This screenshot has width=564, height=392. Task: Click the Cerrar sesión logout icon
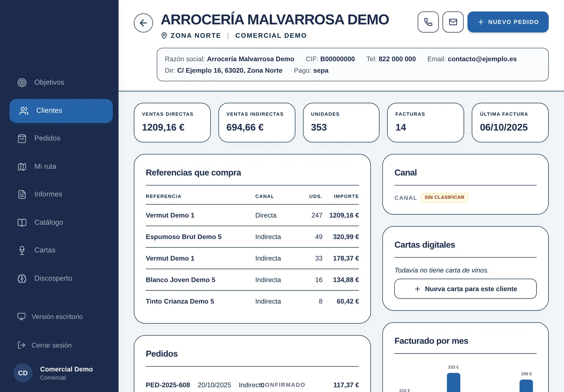coord(22,345)
